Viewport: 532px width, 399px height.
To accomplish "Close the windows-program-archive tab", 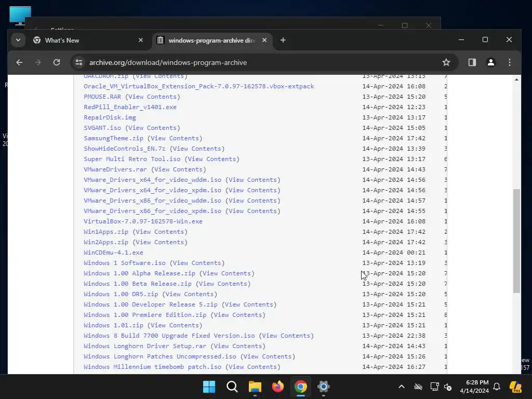I will (x=264, y=41).
